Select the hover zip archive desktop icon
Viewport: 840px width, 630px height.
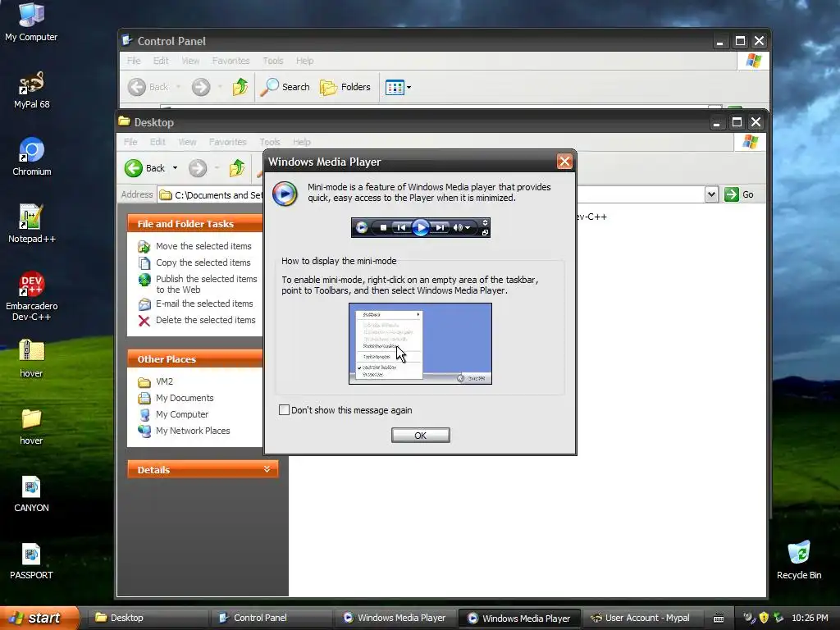point(31,358)
